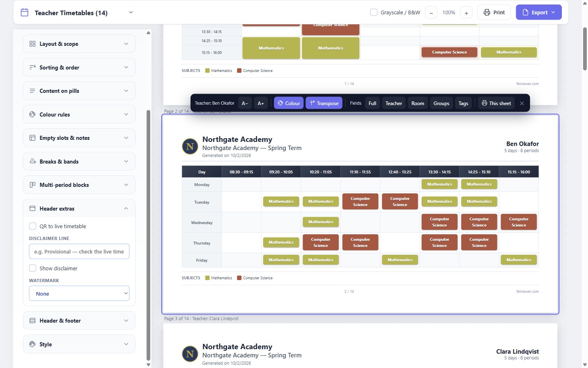Viewport: 588px width, 368px height.
Task: Click the Sorting & order icon
Action: [x=32, y=67]
